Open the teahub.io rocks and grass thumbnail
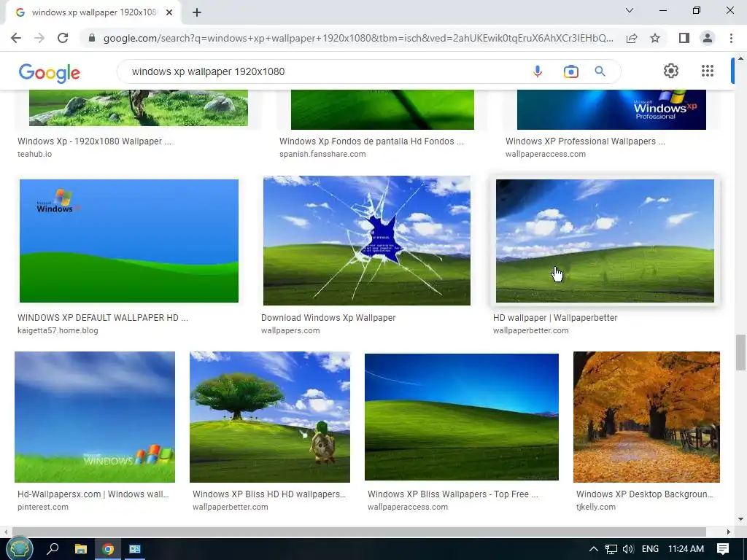This screenshot has height=560, width=747. click(x=138, y=108)
